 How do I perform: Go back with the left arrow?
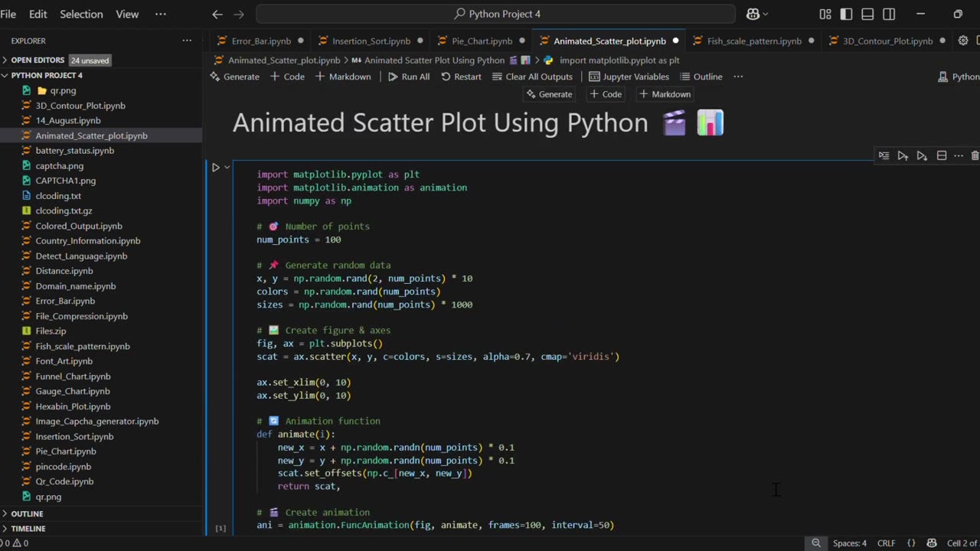(217, 14)
